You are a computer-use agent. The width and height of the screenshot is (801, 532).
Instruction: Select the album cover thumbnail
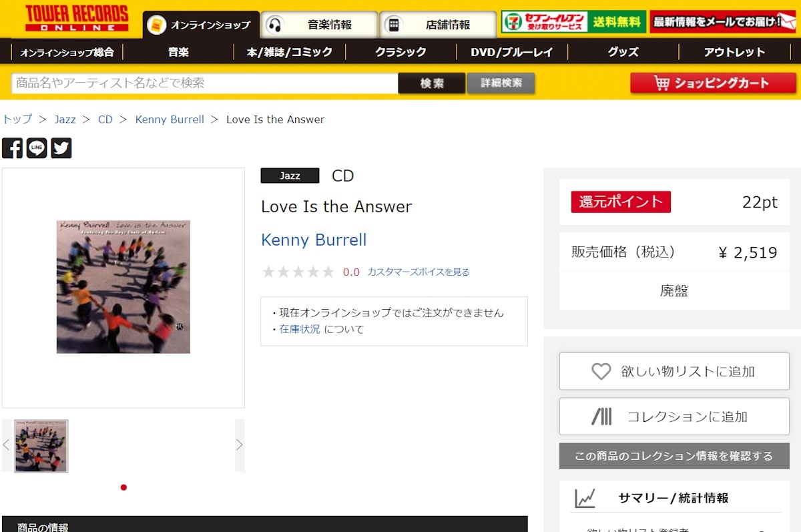pyautogui.click(x=41, y=446)
